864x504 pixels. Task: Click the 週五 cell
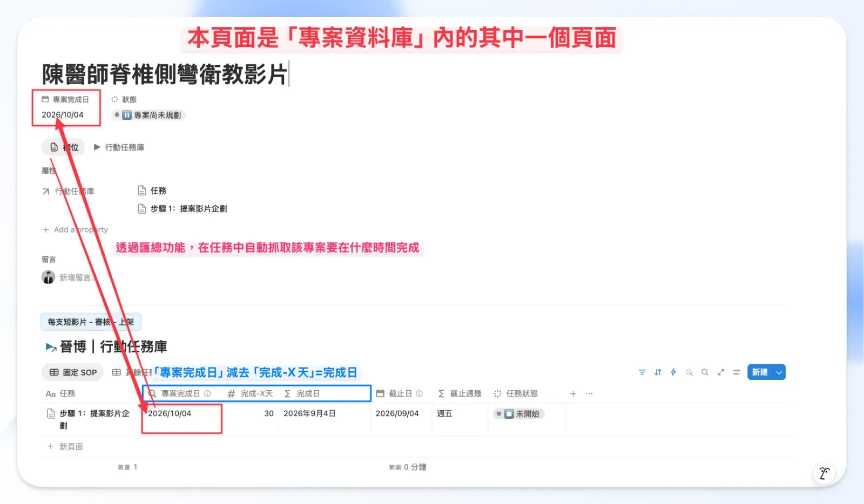(x=460, y=419)
